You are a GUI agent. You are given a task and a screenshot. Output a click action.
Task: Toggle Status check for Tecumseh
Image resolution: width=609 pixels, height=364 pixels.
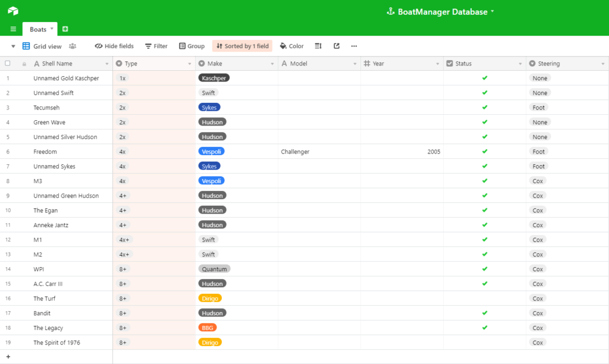click(x=485, y=107)
